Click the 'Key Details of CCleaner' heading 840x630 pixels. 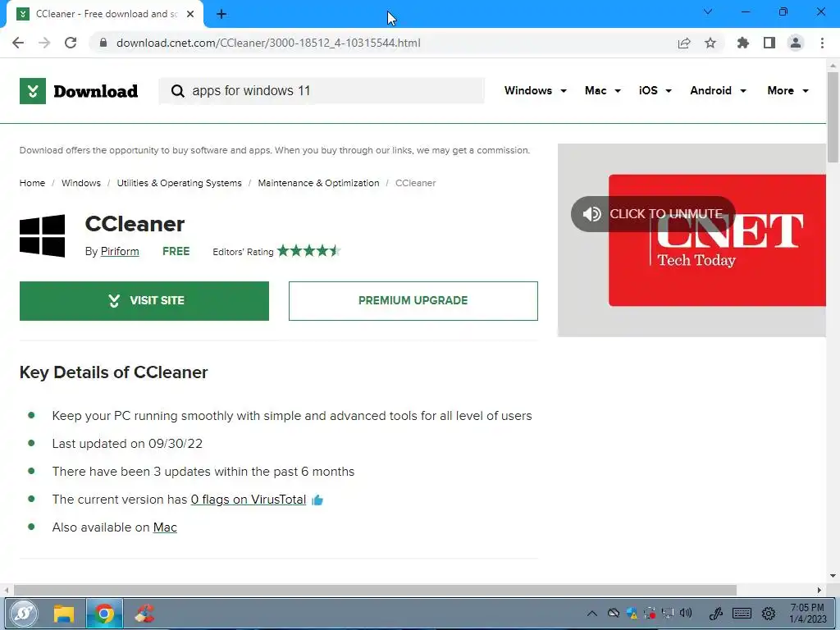pyautogui.click(x=113, y=372)
